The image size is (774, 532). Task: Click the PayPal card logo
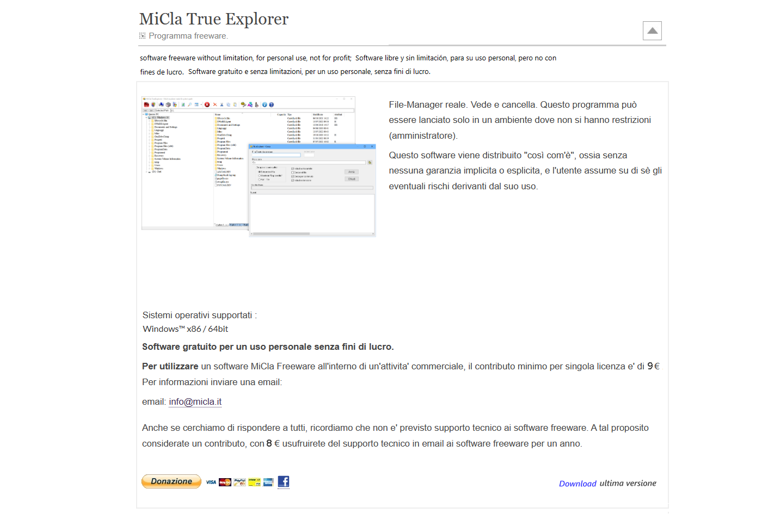239,482
